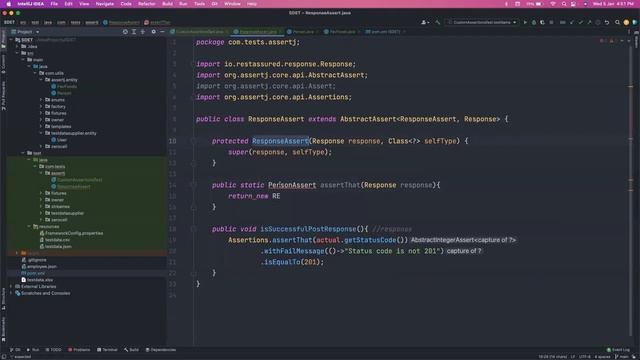Hide the Project panel with minus icon

click(162, 32)
